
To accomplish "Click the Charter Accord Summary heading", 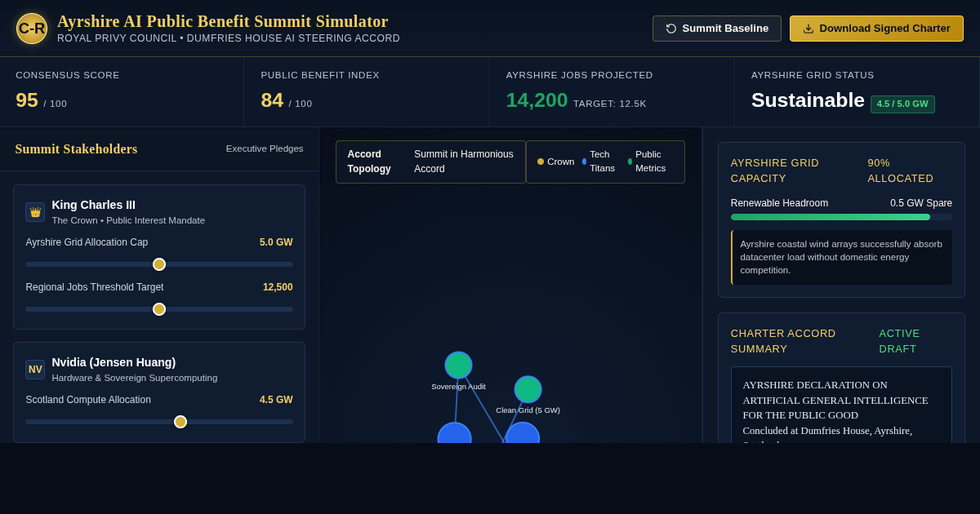I will [783, 341].
